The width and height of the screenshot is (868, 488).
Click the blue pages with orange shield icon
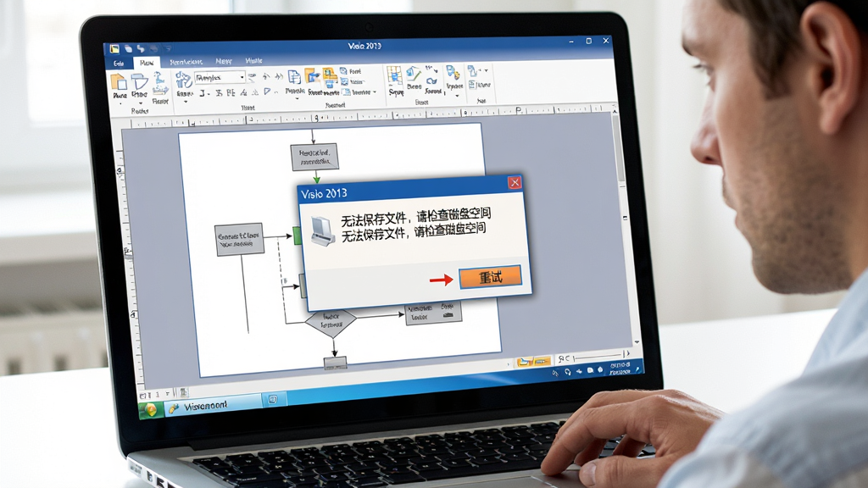(x=453, y=73)
